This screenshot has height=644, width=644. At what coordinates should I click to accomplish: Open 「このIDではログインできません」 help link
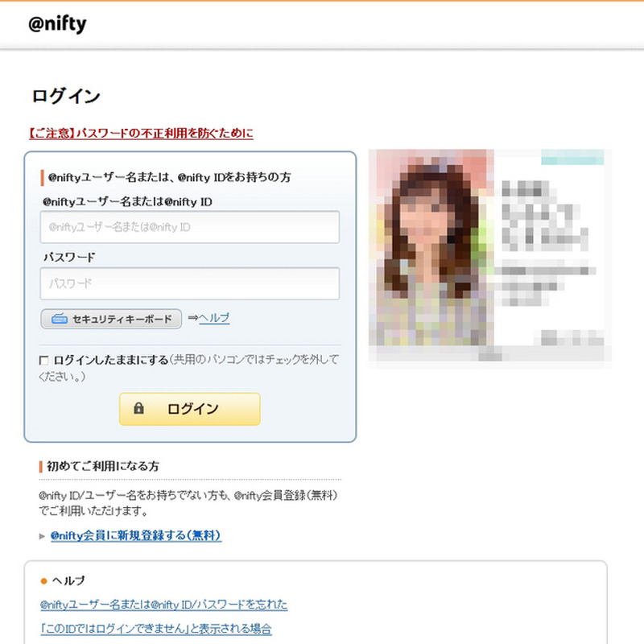coord(156,629)
